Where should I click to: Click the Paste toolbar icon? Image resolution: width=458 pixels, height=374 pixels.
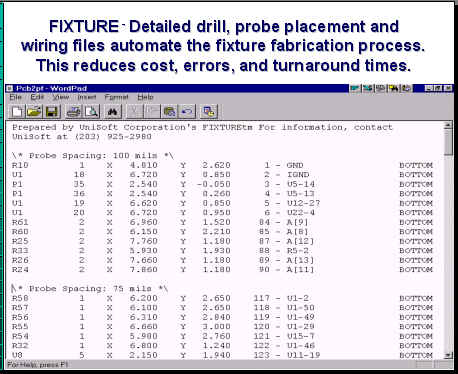click(169, 112)
